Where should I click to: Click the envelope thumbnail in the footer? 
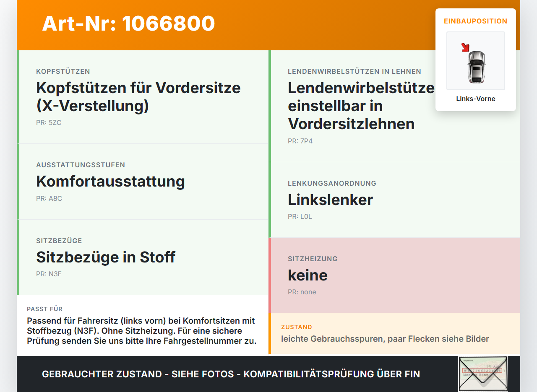coord(483,374)
